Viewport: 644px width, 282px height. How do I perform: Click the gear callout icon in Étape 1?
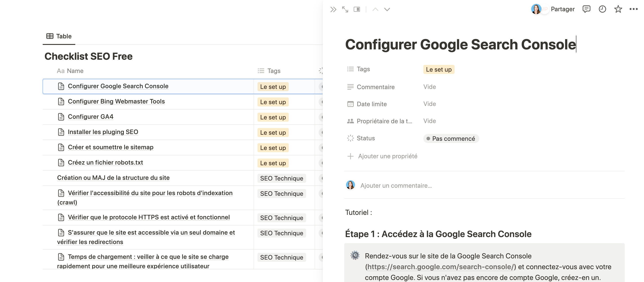click(355, 256)
